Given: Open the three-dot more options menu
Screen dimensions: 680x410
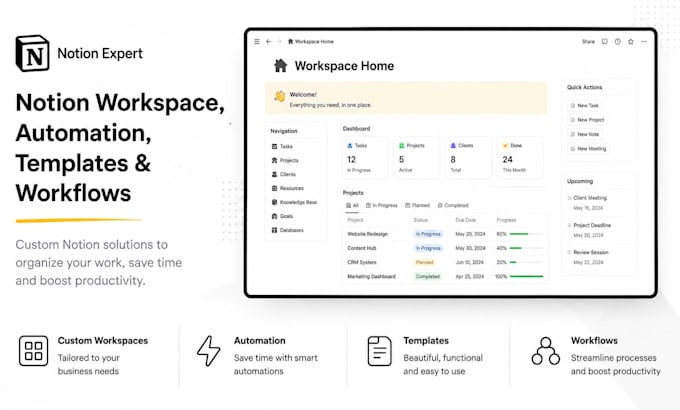Looking at the screenshot, I should 644,42.
